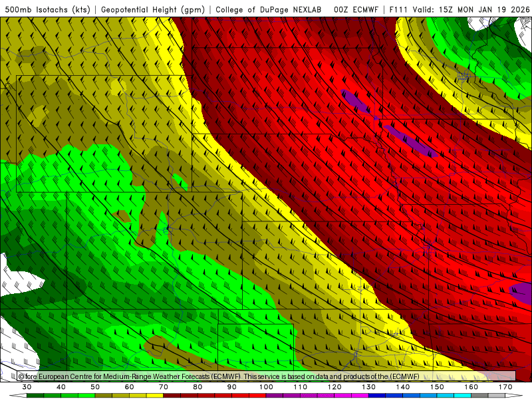Click the "100" colorbar scale label
This screenshot has width=532, height=399.
pos(267,387)
